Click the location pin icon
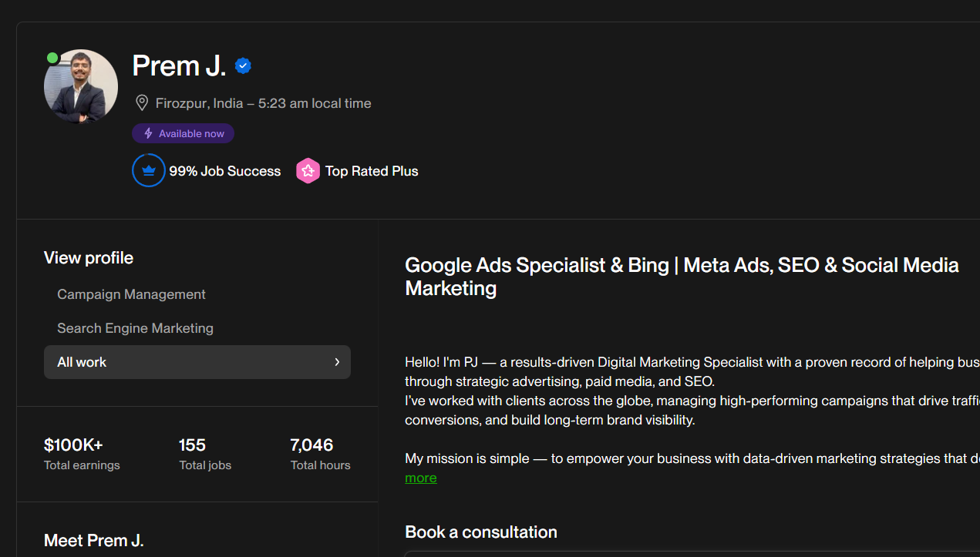980x557 pixels. coord(141,103)
